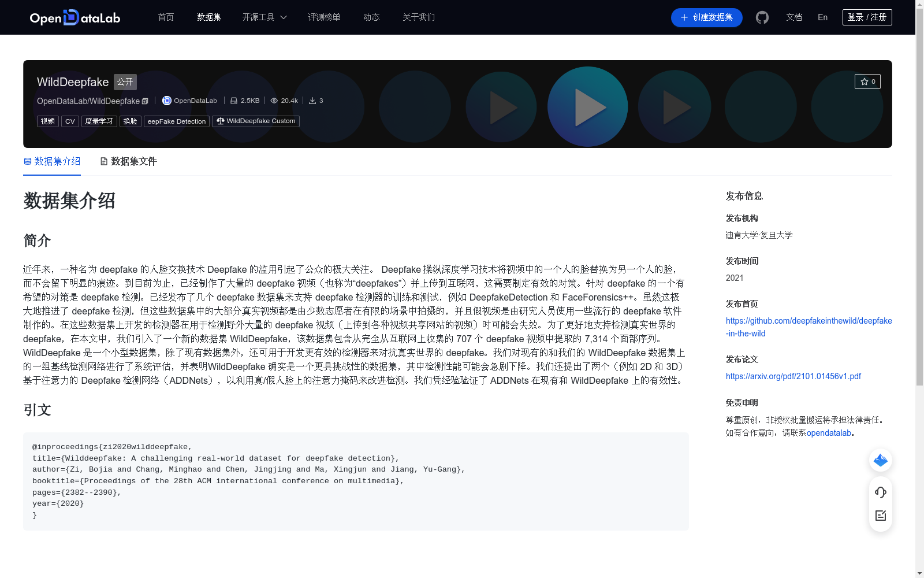
Task: Open the customer support headset icon
Action: click(x=881, y=492)
